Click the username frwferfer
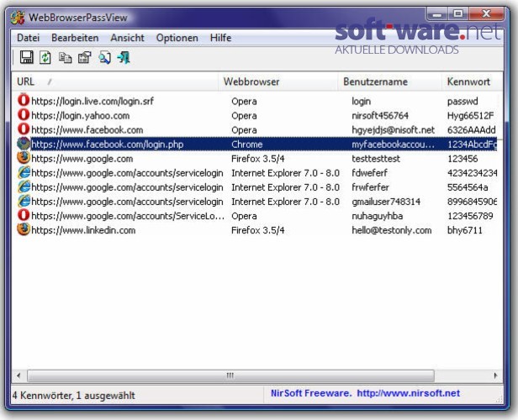This screenshot has height=420, width=518. 370,187
